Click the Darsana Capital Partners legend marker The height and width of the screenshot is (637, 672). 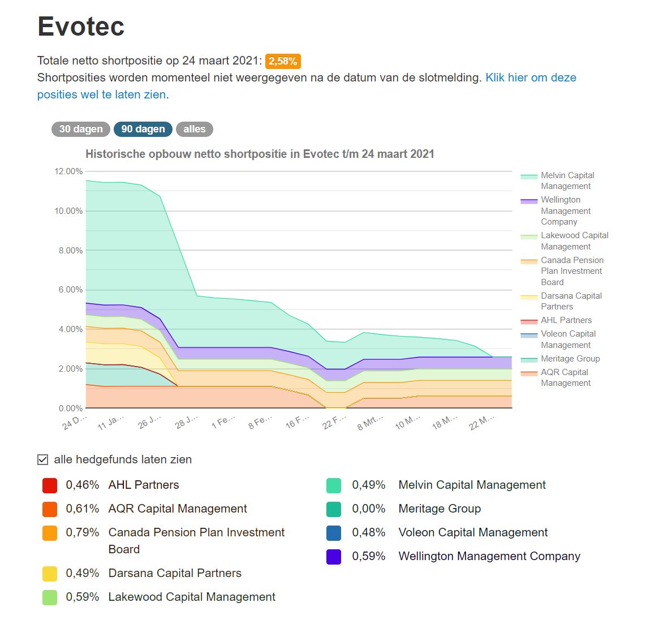528,296
